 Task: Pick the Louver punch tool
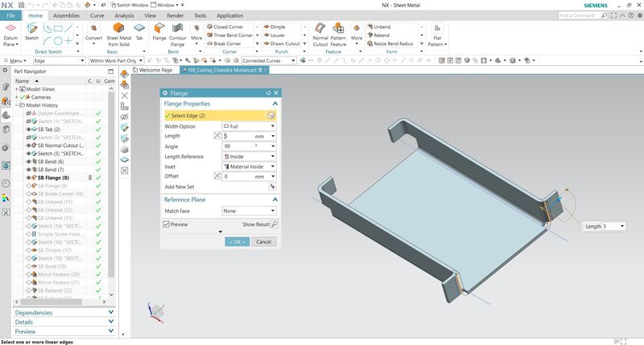coord(275,35)
